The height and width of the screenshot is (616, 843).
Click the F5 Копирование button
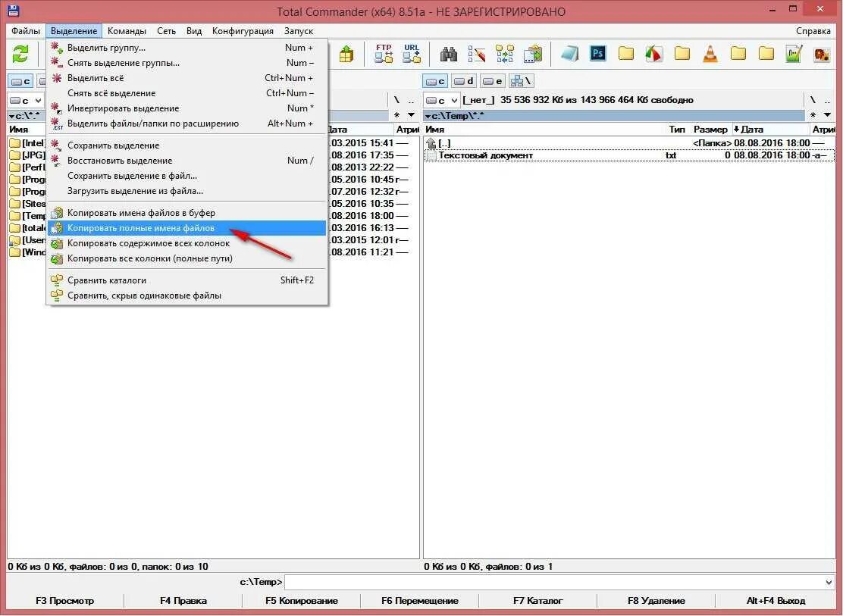302,601
